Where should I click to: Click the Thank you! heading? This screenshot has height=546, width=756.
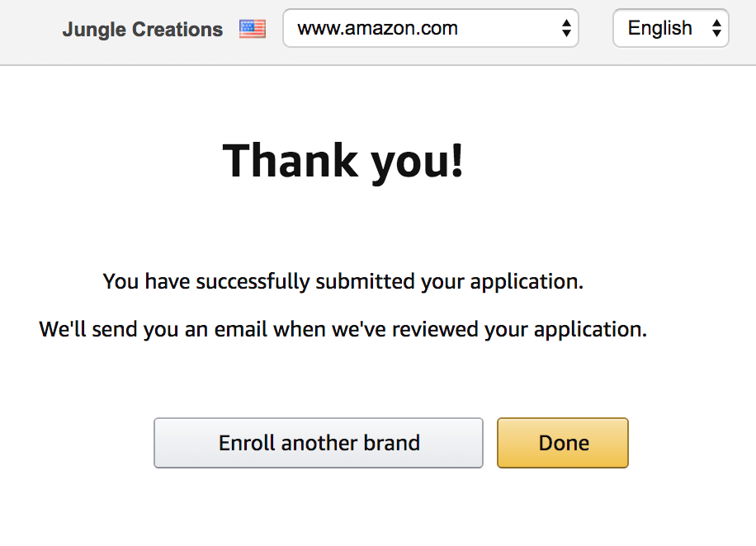click(343, 160)
